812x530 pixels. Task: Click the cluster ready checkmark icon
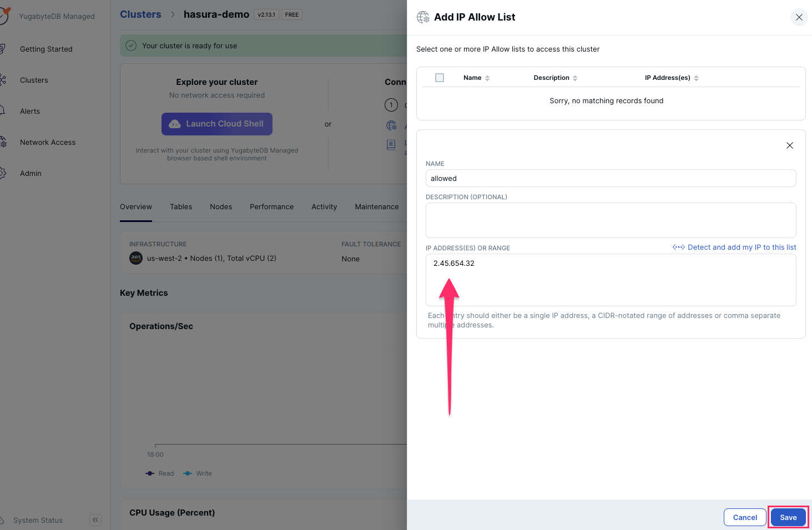pos(131,46)
